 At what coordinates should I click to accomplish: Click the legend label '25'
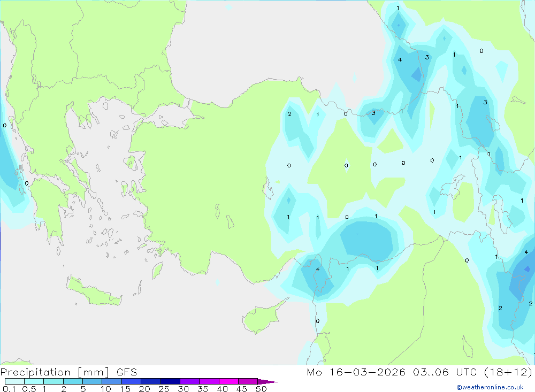pyautogui.click(x=164, y=389)
